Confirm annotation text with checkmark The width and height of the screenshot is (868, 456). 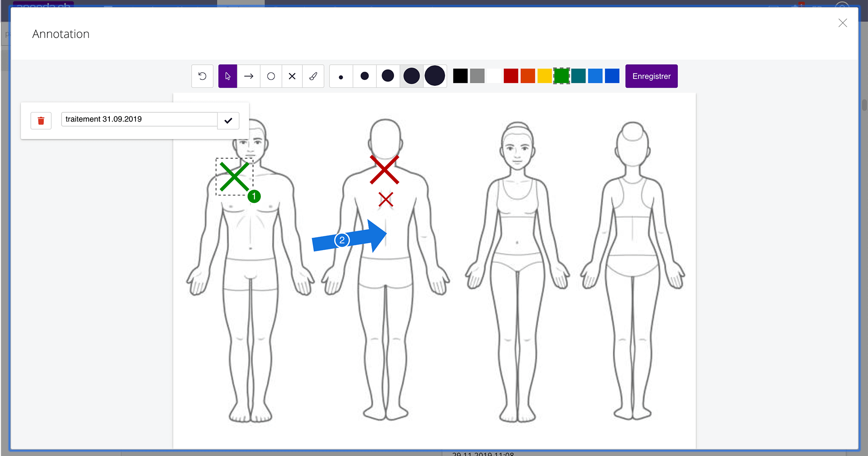228,121
